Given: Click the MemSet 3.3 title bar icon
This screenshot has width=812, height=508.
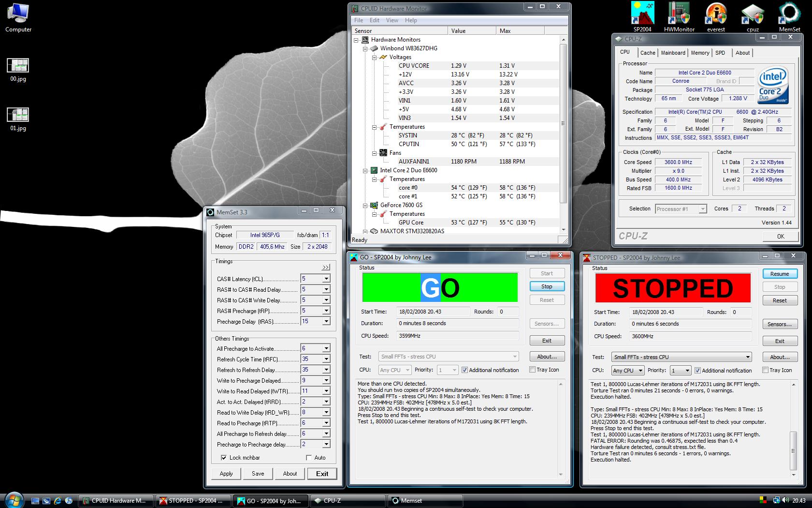Looking at the screenshot, I should 210,212.
